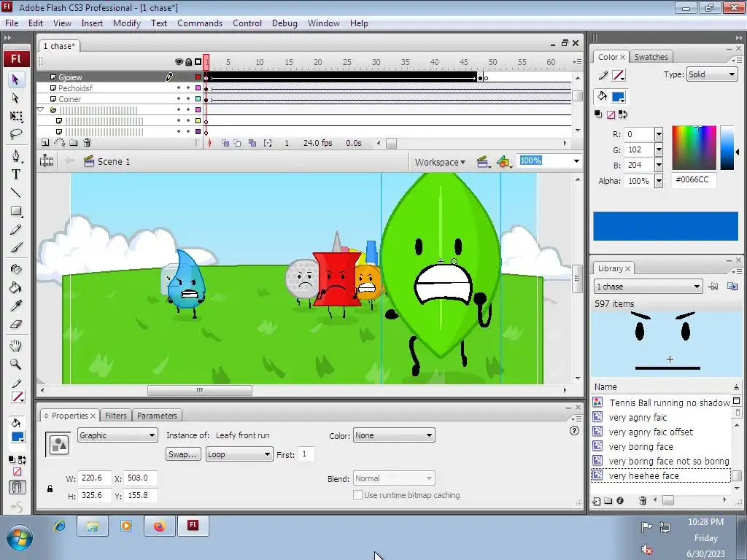Image resolution: width=747 pixels, height=560 pixels.
Task: Click the Insert Layer icon
Action: pyautogui.click(x=44, y=143)
